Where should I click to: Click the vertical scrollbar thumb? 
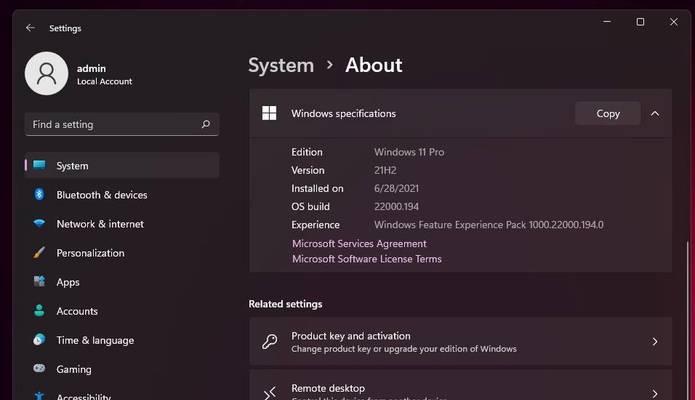[x=687, y=320]
